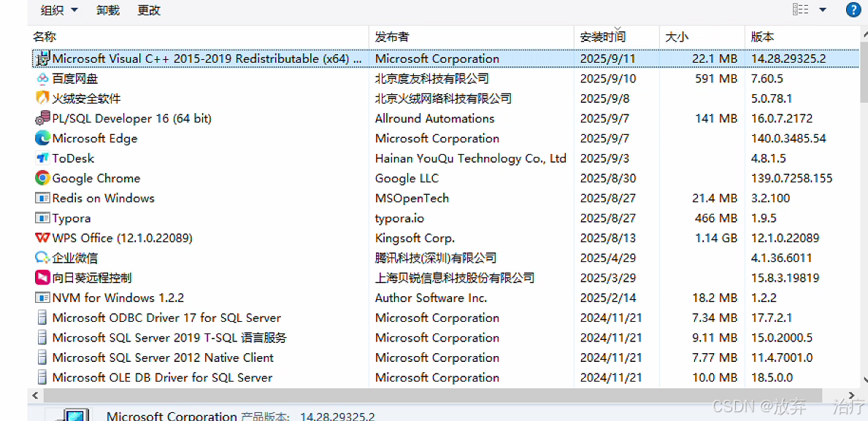Viewport: 868px width, 421px height.
Task: Open the Help question mark icon
Action: (x=853, y=9)
